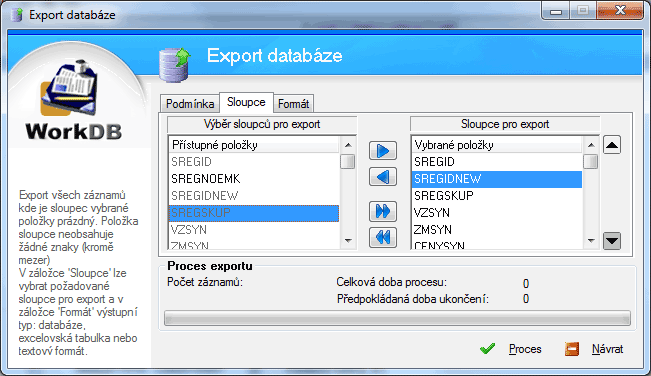Select SREGSKUP in selected items list
The width and height of the screenshot is (651, 376).
[x=497, y=195]
